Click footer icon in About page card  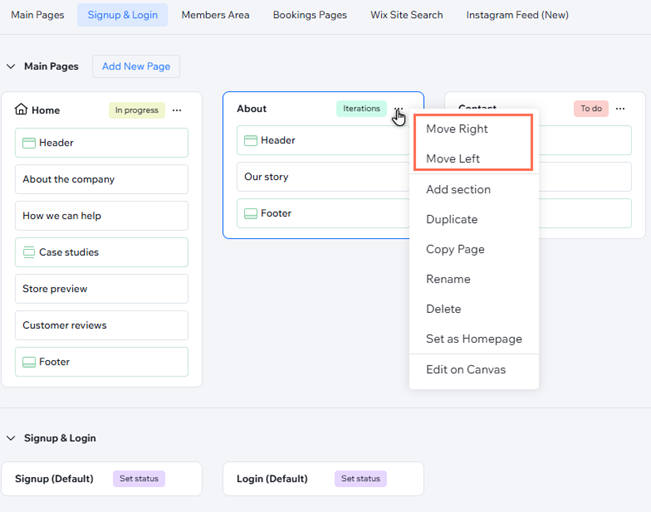pos(250,213)
